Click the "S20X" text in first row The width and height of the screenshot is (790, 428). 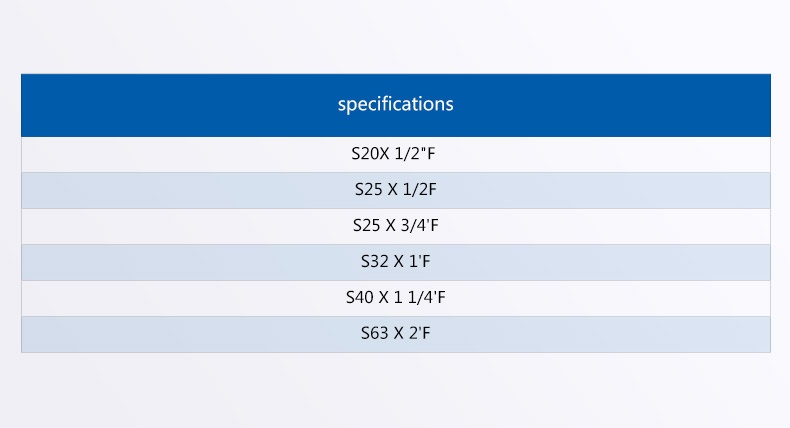(370, 153)
